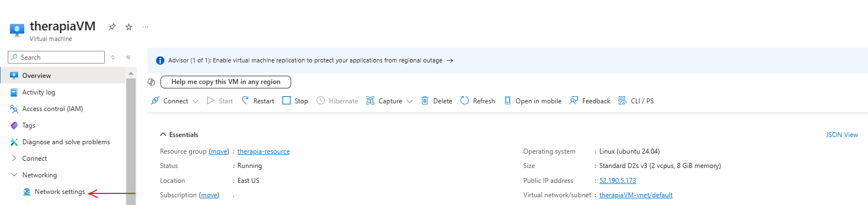
Task: Click the sidebar vertical scrollbar
Action: pyautogui.click(x=131, y=141)
